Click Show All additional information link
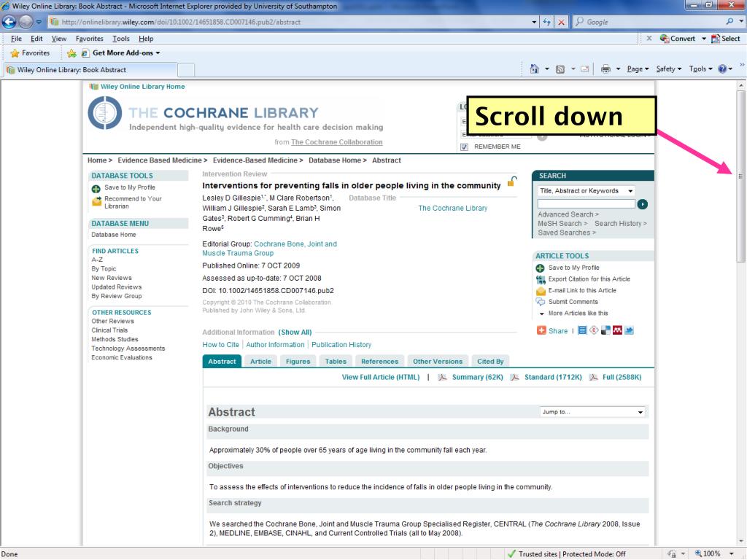The height and width of the screenshot is (560, 747). [x=295, y=332]
